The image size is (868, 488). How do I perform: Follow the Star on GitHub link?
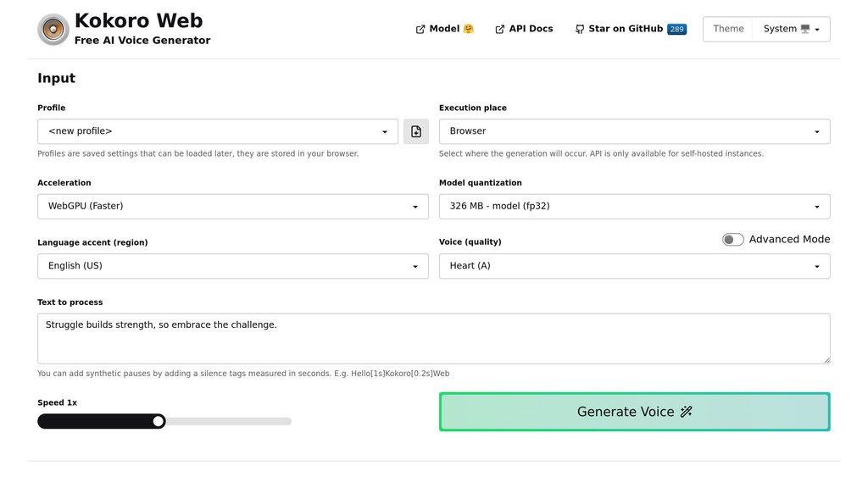coord(627,29)
